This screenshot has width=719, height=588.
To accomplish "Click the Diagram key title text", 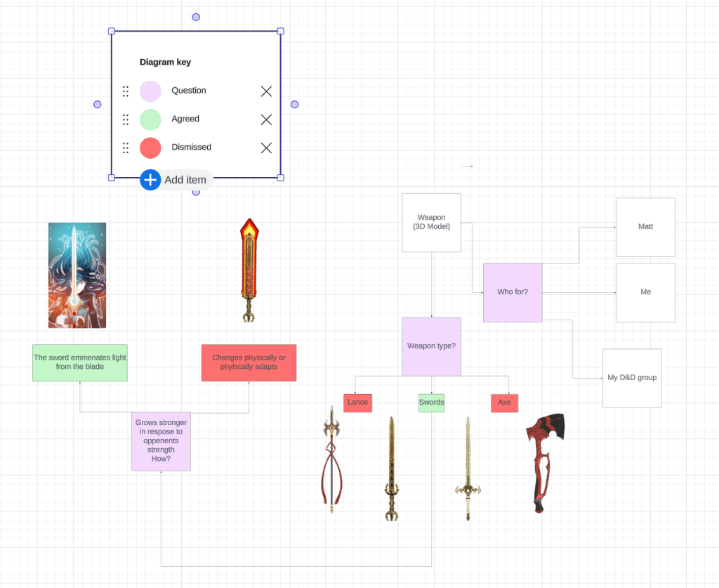I will pos(165,62).
